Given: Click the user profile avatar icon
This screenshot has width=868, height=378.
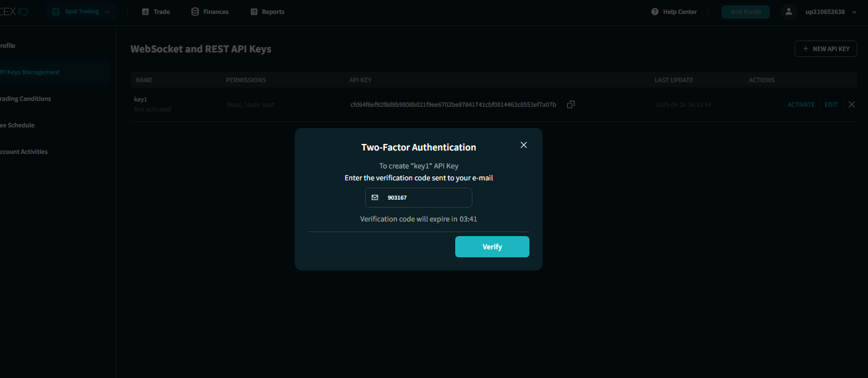Looking at the screenshot, I should coord(788,12).
